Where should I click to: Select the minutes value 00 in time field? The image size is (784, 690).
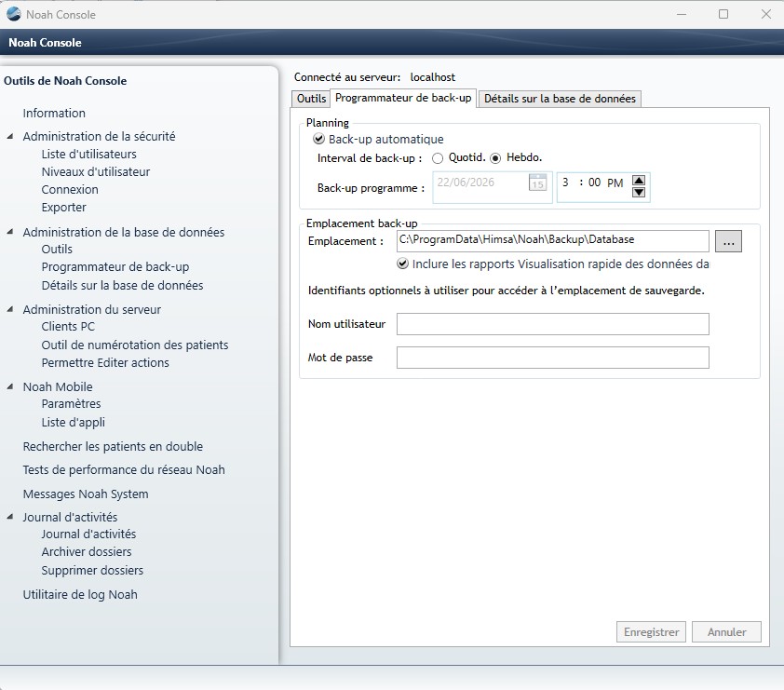click(594, 183)
